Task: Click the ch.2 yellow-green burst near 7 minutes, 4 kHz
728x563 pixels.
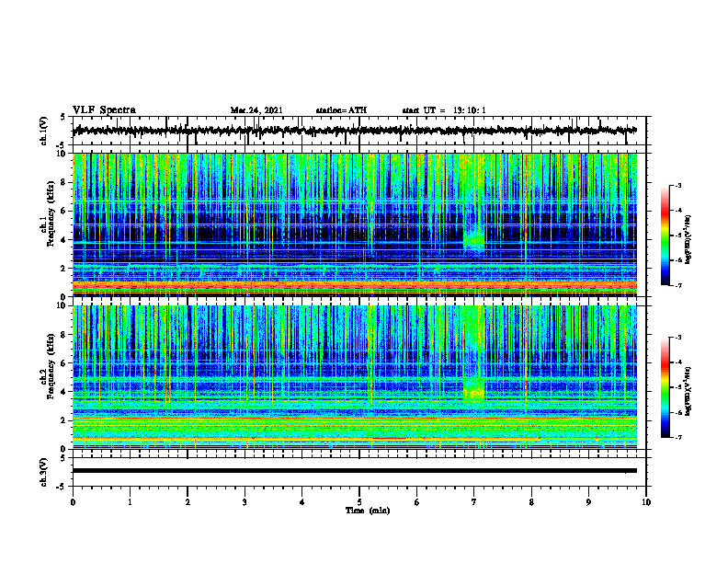Action: [x=474, y=393]
